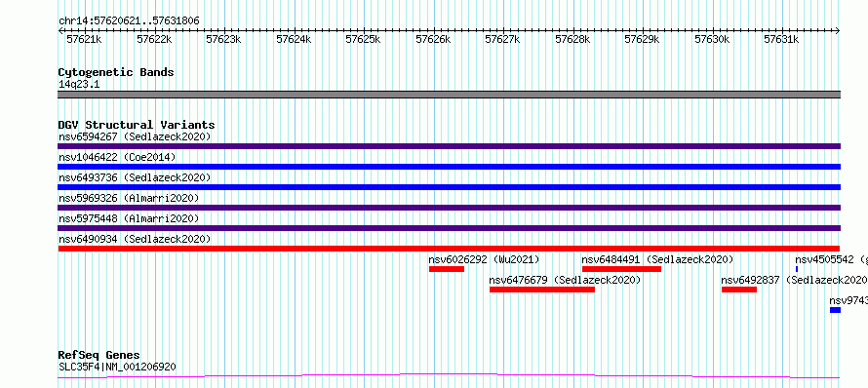Click the 57625k ruler tick label

[x=363, y=40]
